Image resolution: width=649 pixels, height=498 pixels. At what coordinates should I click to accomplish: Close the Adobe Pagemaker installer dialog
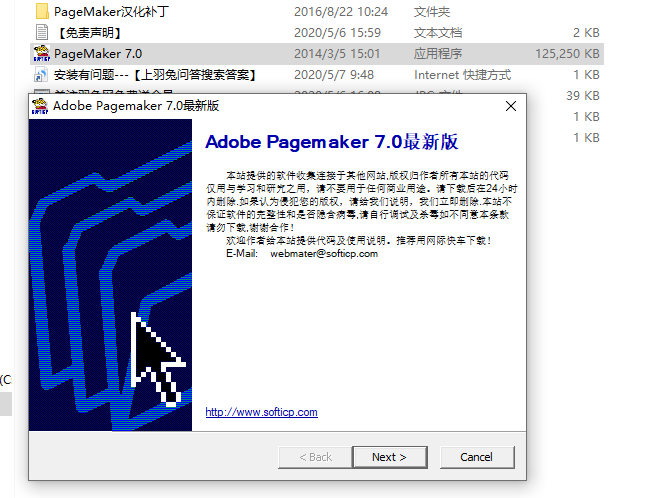pyautogui.click(x=511, y=106)
